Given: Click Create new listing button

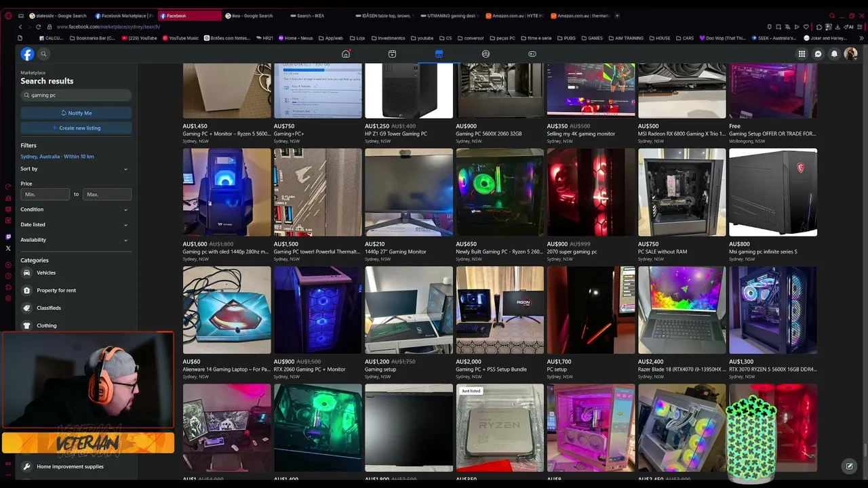Looking at the screenshot, I should click(76, 128).
